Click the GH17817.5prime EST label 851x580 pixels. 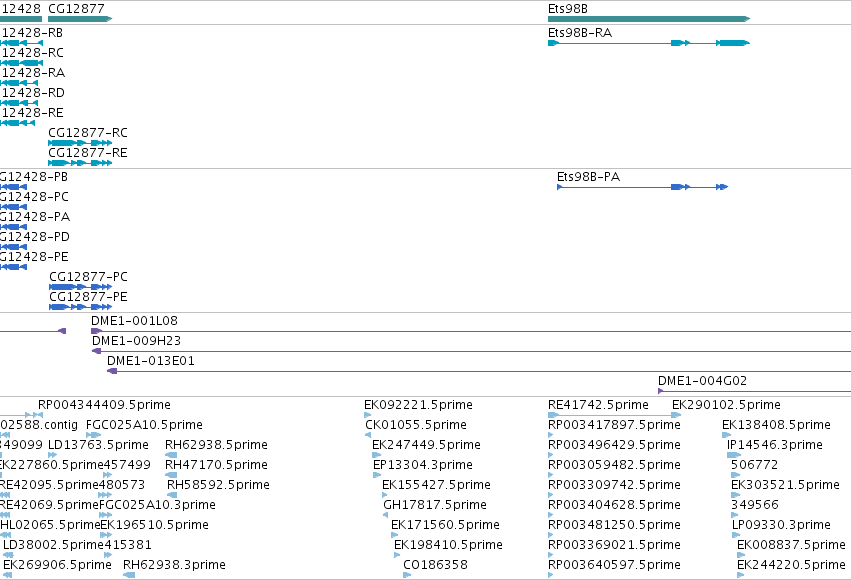click(435, 505)
